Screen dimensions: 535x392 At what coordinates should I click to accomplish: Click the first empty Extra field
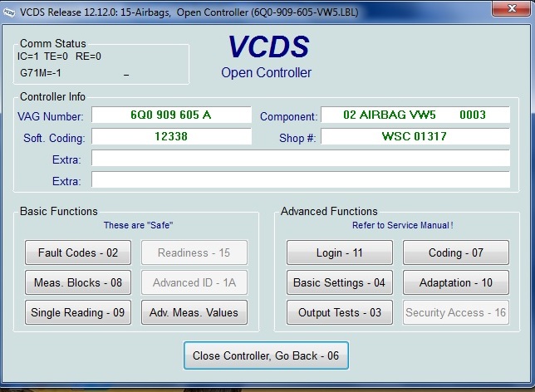point(301,159)
